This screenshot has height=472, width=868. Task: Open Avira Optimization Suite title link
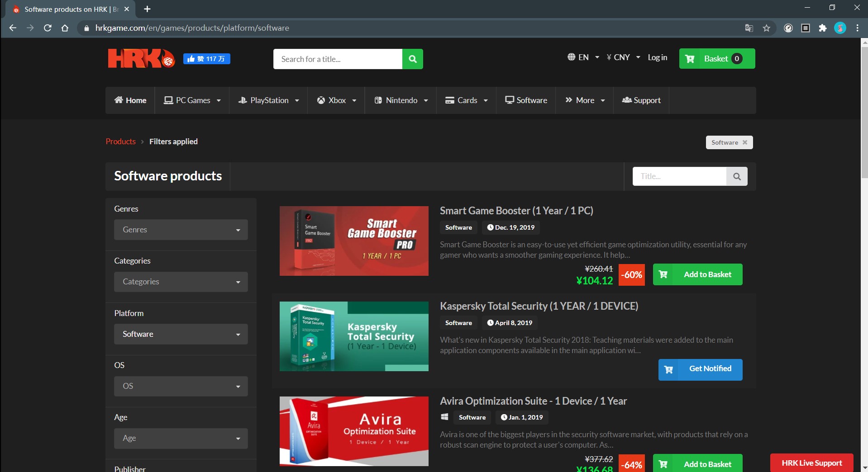533,401
